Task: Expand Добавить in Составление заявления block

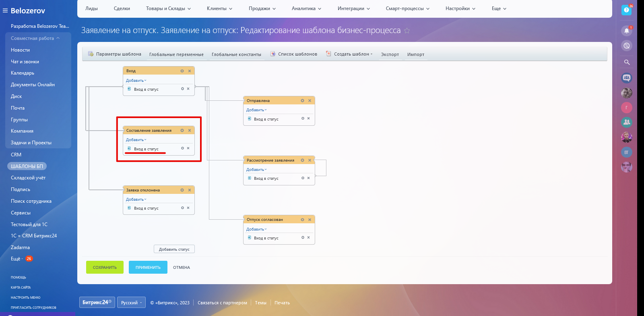Action: pyautogui.click(x=136, y=140)
